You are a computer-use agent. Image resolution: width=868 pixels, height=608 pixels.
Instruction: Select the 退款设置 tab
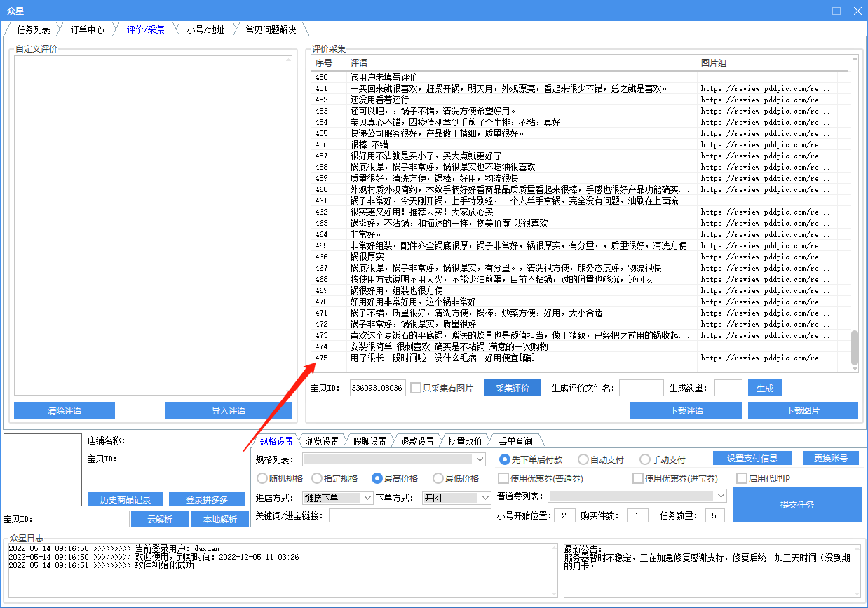417,441
